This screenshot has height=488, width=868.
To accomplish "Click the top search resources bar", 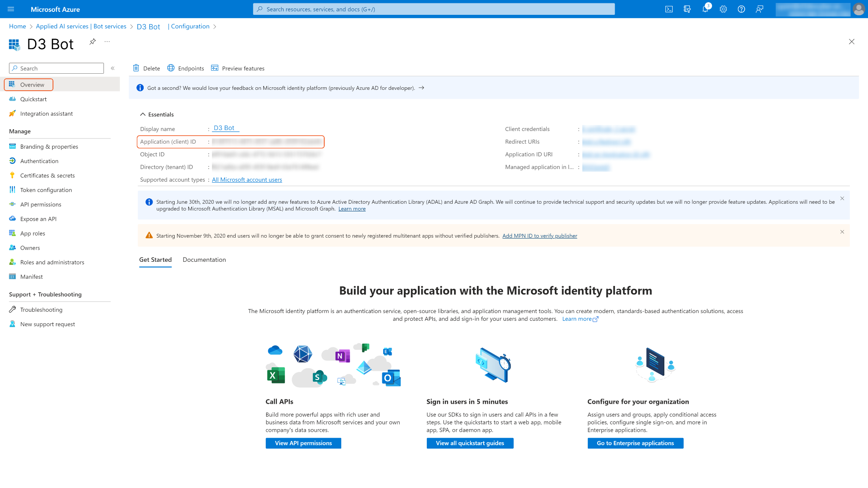I will click(x=434, y=9).
